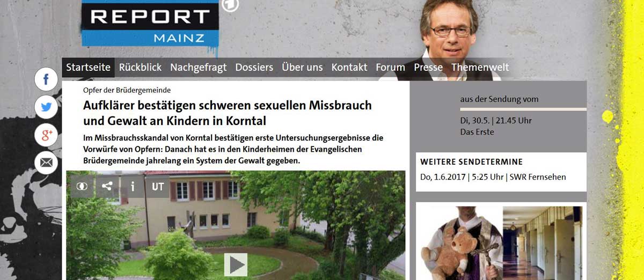Play the Korntal video
This screenshot has height=280, width=644.
click(x=236, y=264)
